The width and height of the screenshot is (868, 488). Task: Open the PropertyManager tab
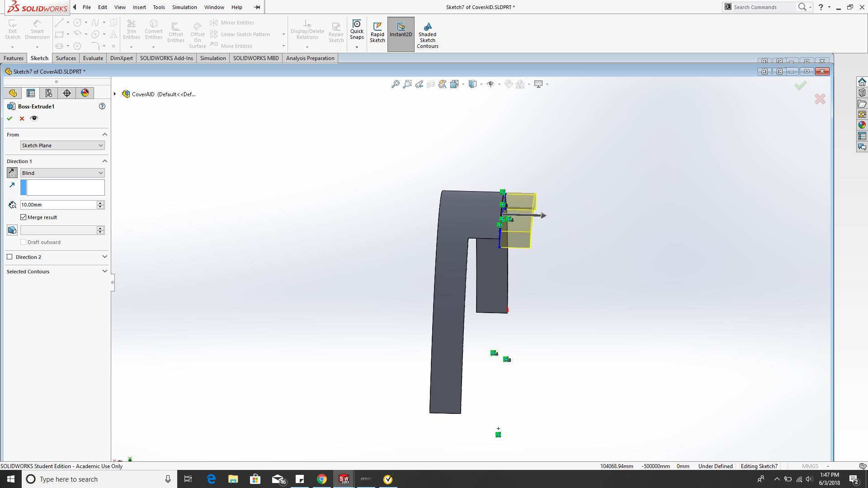point(31,93)
